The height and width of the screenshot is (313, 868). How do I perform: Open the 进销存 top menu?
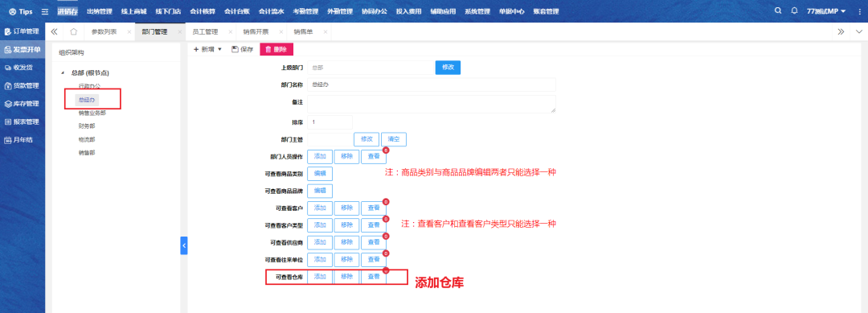tap(68, 11)
